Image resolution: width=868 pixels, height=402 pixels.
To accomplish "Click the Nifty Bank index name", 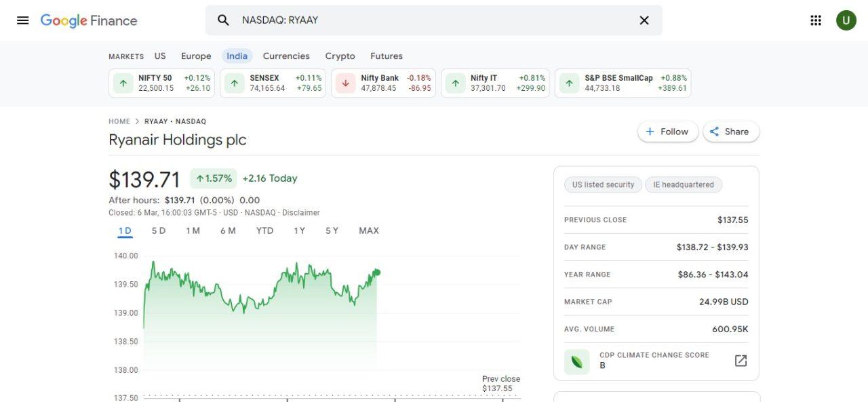I will pos(380,78).
